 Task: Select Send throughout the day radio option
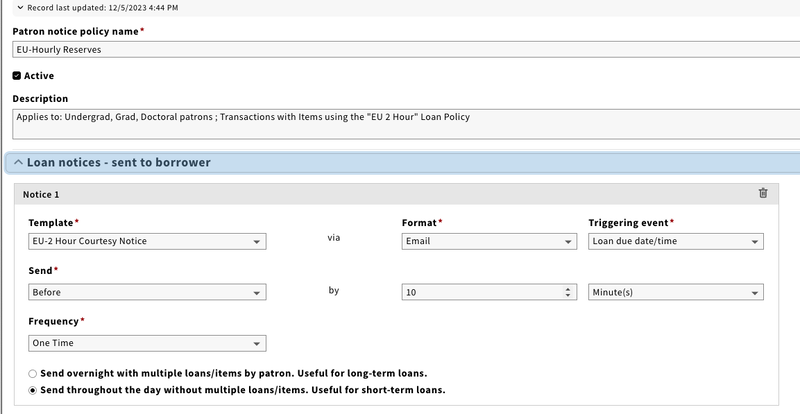[x=33, y=390]
